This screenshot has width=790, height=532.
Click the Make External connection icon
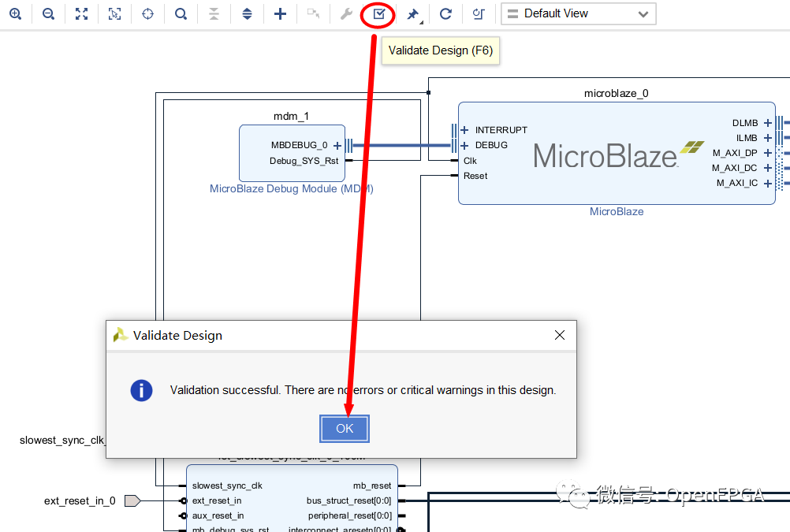(313, 13)
